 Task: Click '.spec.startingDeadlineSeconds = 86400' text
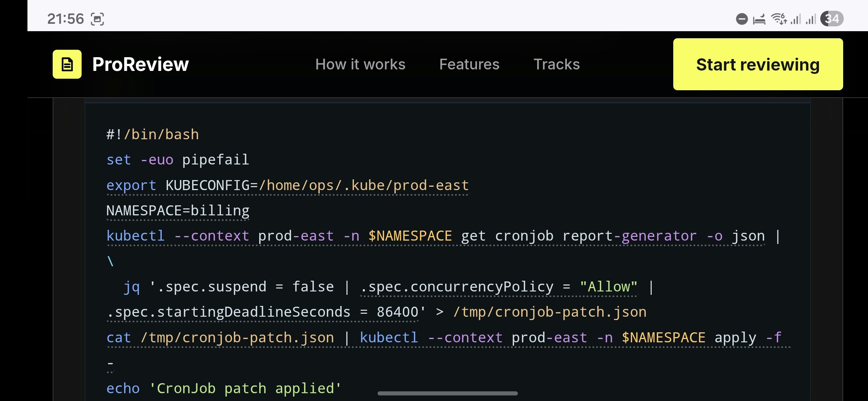[x=262, y=312]
